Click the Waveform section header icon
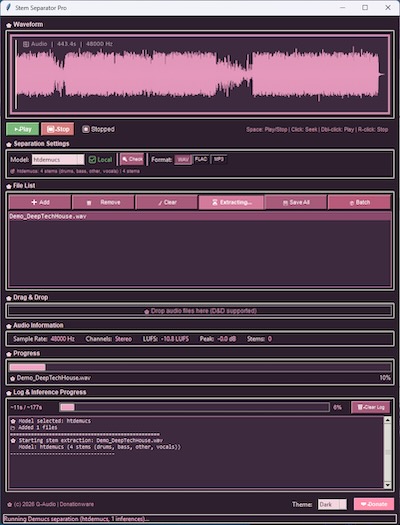Image resolution: width=400 pixels, height=525 pixels. tap(9, 25)
